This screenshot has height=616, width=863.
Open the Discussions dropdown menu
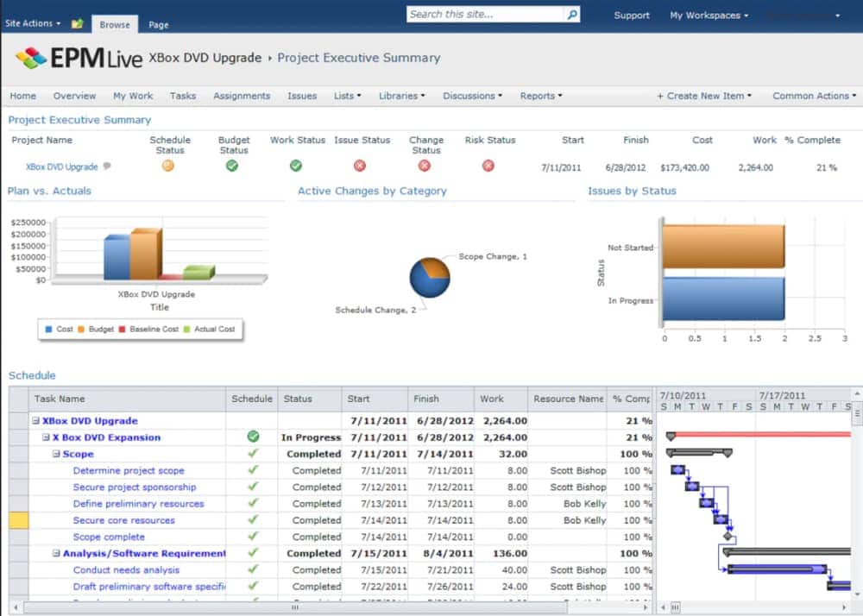(472, 96)
